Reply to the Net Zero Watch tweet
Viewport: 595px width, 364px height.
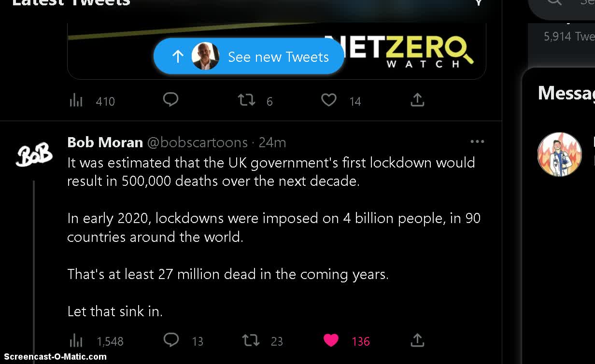[170, 100]
